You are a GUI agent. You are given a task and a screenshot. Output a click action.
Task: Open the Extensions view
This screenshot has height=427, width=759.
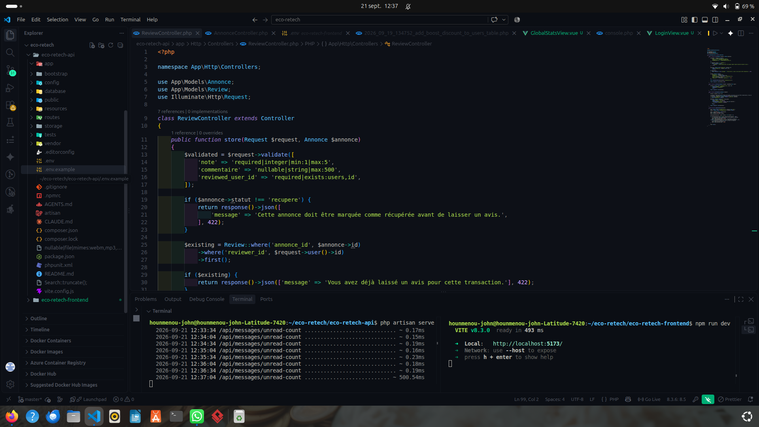pos(10,105)
